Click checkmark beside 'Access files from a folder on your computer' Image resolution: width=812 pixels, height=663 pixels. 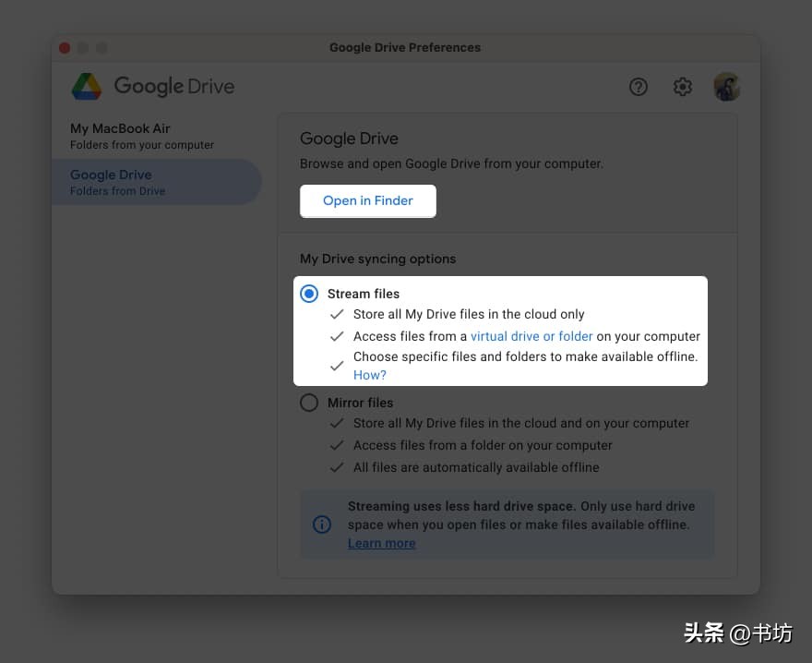pyautogui.click(x=337, y=445)
